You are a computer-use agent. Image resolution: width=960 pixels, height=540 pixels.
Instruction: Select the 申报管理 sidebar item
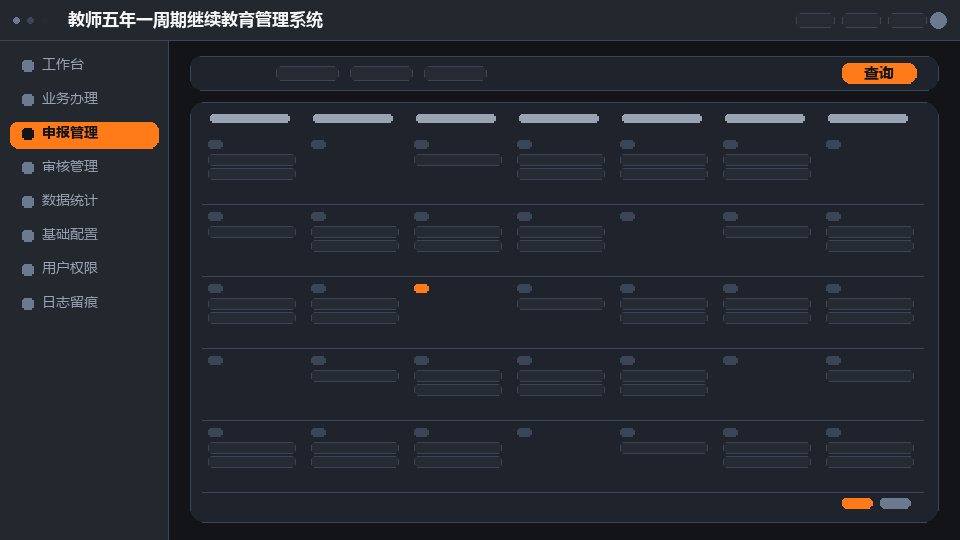[x=84, y=133]
